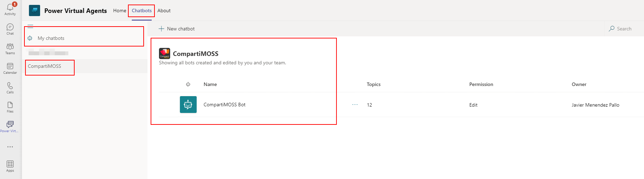Open the CompartiMOSS Bot link

click(x=224, y=105)
